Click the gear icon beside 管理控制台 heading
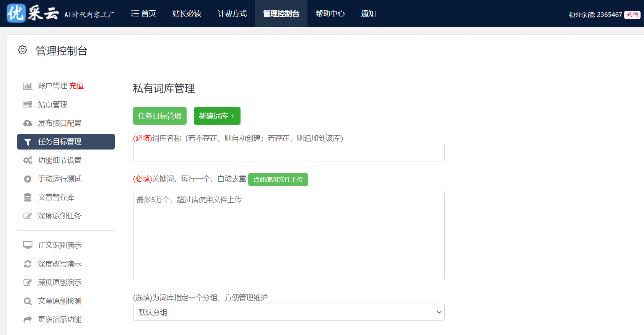This screenshot has width=644, height=335. click(x=23, y=50)
